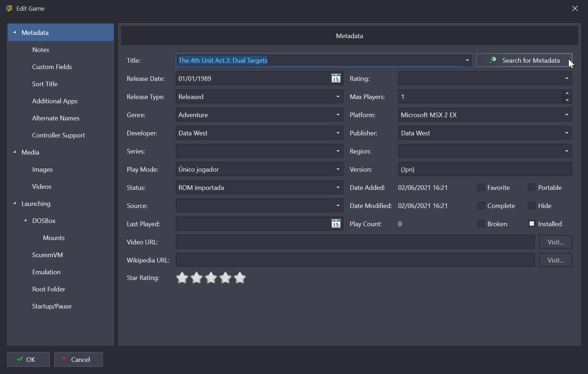Toggle the Installed checkbox
588x374 pixels.
(531, 224)
